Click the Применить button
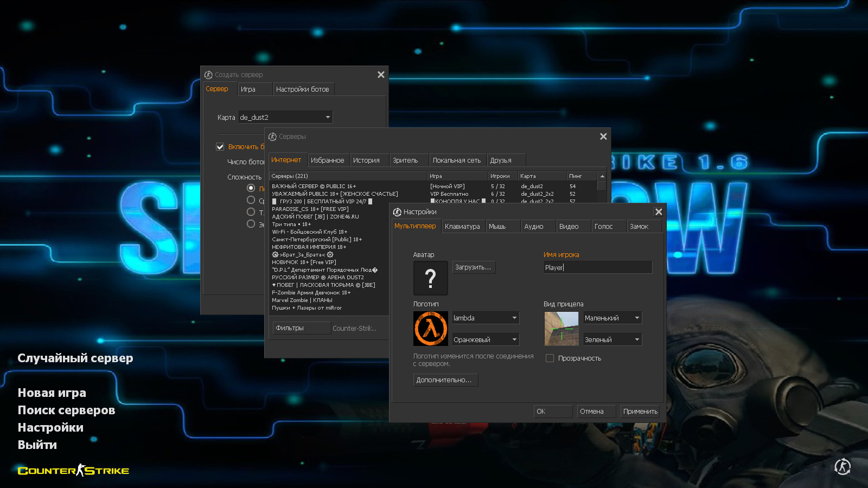This screenshot has width=868, height=488. point(640,412)
